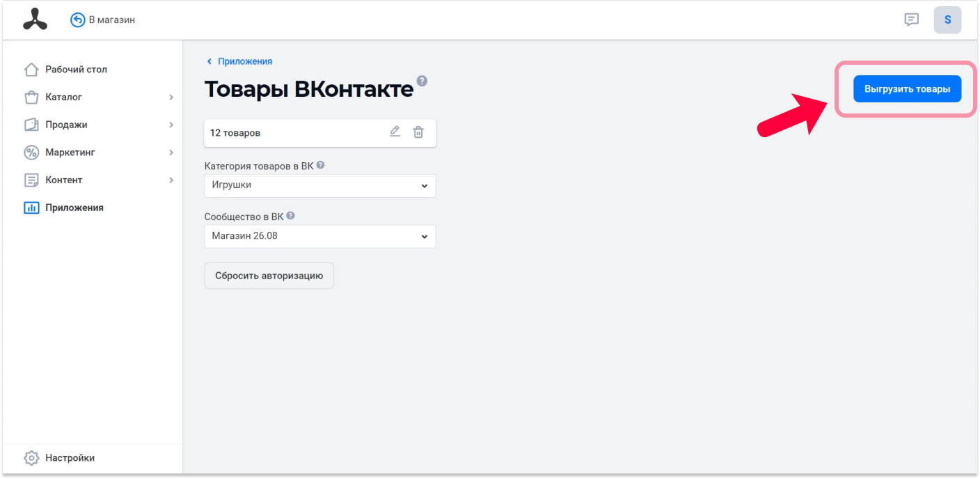This screenshot has width=980, height=479.
Task: Click the store logo icon
Action: pos(35,20)
